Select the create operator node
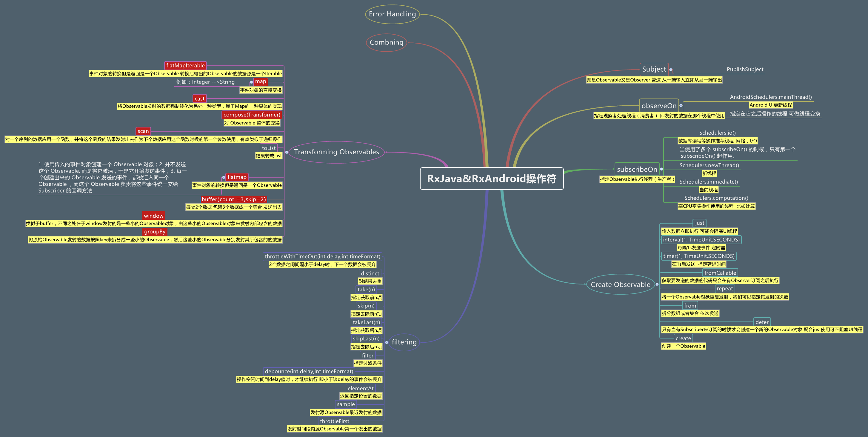The width and height of the screenshot is (868, 437). pos(683,338)
